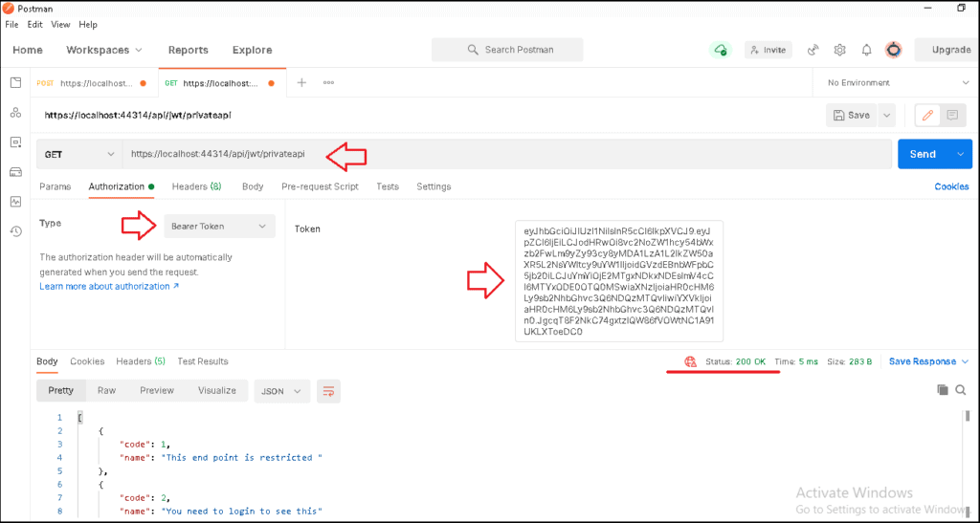Open the Bearer Token type dropdown
The width and height of the screenshot is (980, 523).
[219, 227]
